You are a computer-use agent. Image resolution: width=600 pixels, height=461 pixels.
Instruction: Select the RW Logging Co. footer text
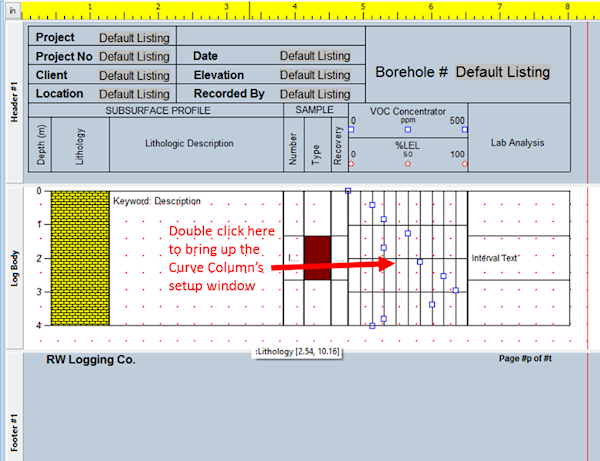[91, 360]
